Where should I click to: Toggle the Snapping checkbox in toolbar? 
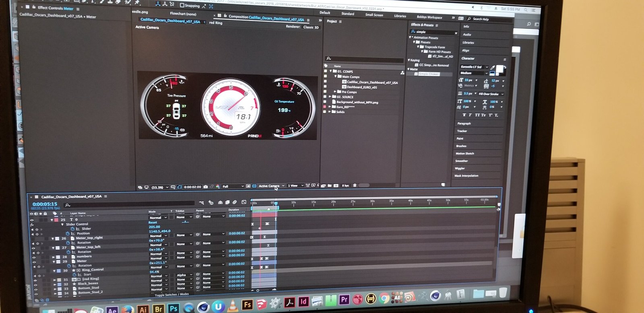(182, 5)
